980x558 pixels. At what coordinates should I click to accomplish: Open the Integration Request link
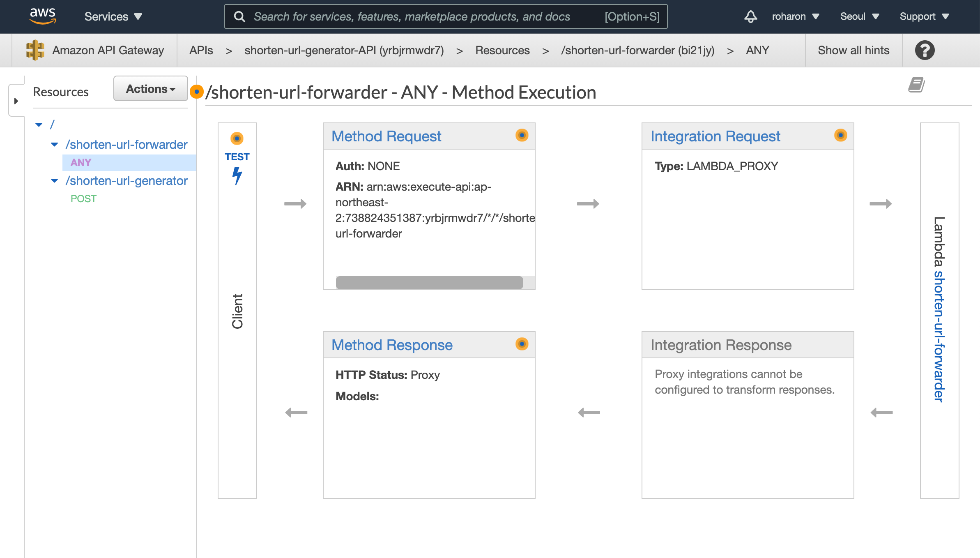(x=715, y=136)
